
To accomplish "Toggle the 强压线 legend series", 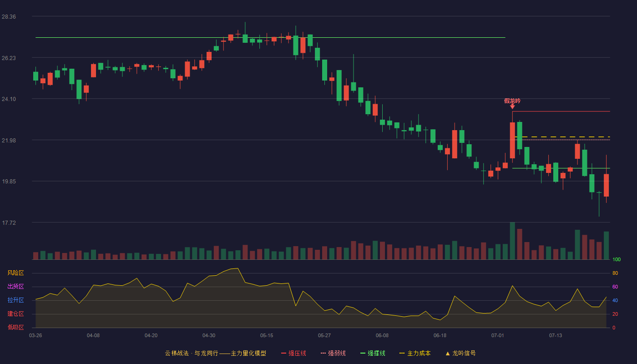I will point(293,353).
